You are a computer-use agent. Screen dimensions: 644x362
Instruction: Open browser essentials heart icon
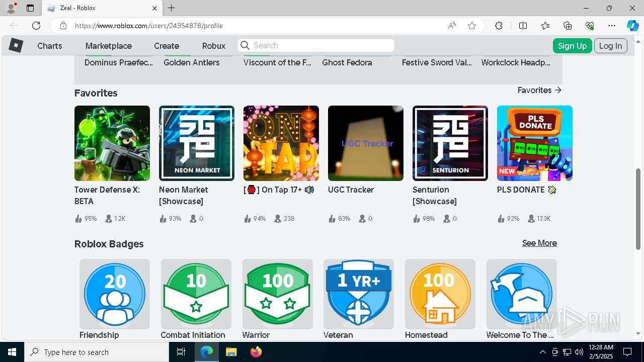(590, 26)
